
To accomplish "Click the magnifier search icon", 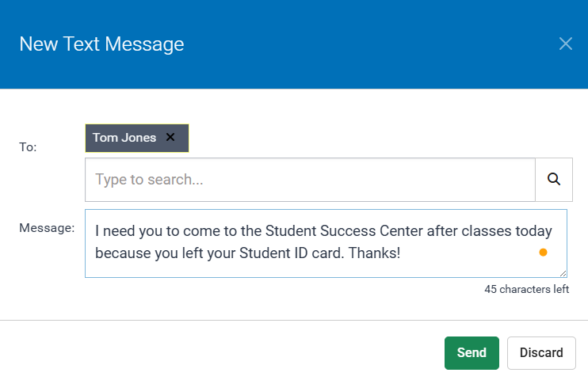I will (554, 180).
